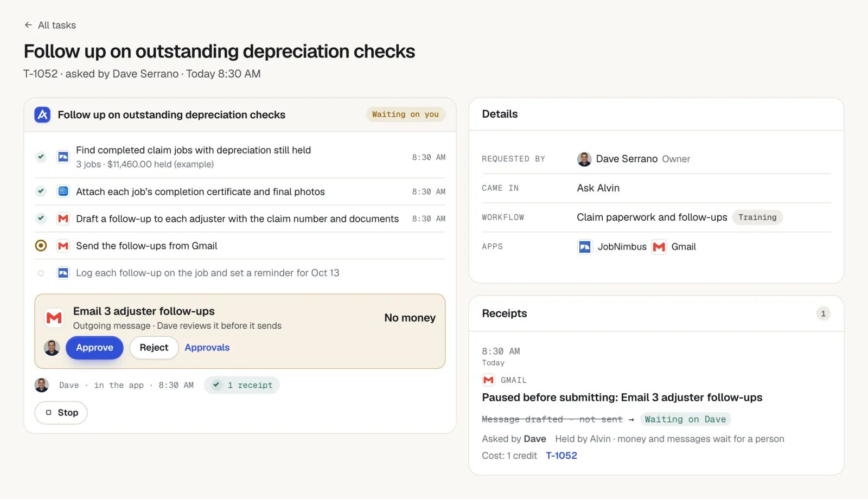Click the Waiting on Dave status pill
868x499 pixels.
[x=685, y=419]
